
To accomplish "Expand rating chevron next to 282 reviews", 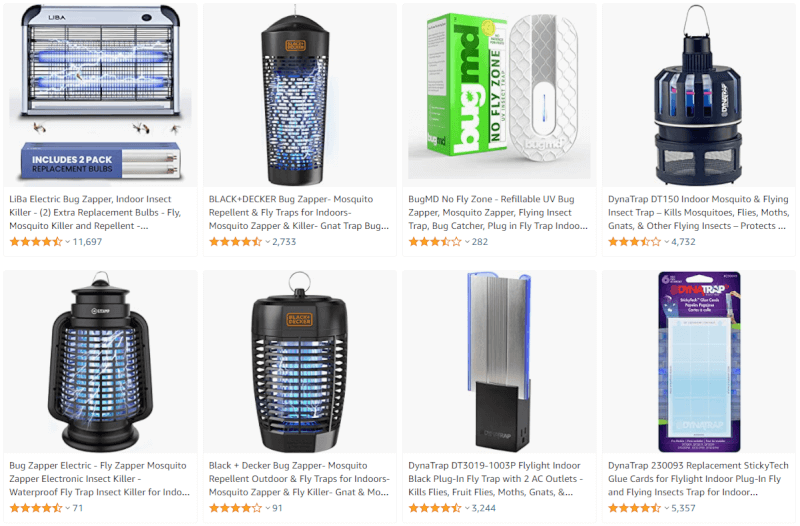I will [467, 242].
